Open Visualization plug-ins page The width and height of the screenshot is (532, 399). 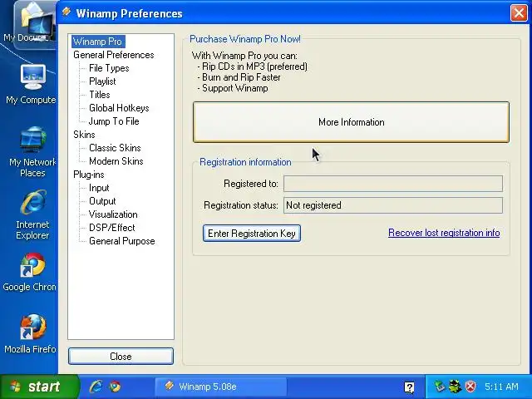click(113, 214)
